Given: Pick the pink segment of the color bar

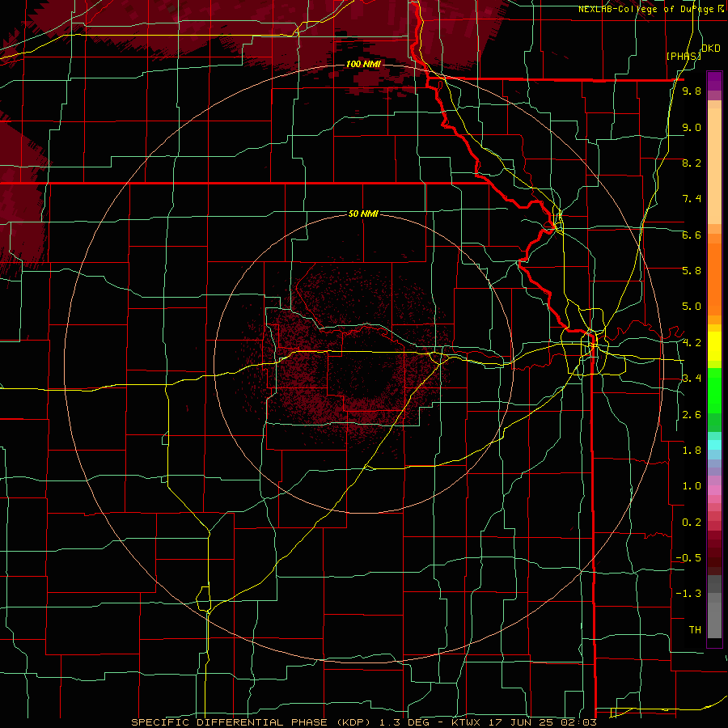Looking at the screenshot, I should 714,490.
